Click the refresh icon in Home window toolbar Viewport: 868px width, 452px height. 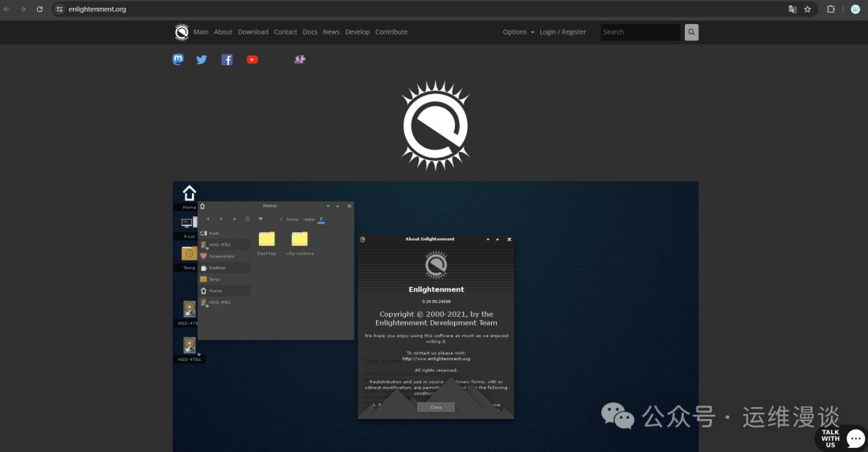coord(248,219)
